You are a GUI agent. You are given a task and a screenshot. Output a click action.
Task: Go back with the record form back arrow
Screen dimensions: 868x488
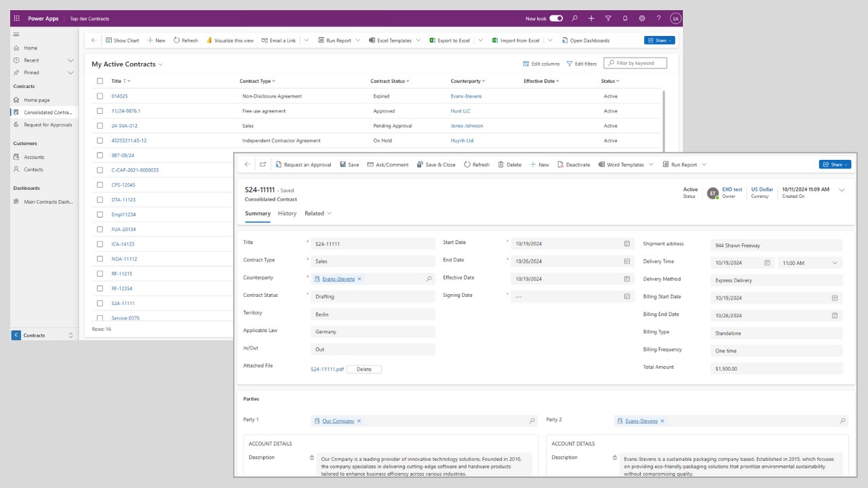(247, 165)
